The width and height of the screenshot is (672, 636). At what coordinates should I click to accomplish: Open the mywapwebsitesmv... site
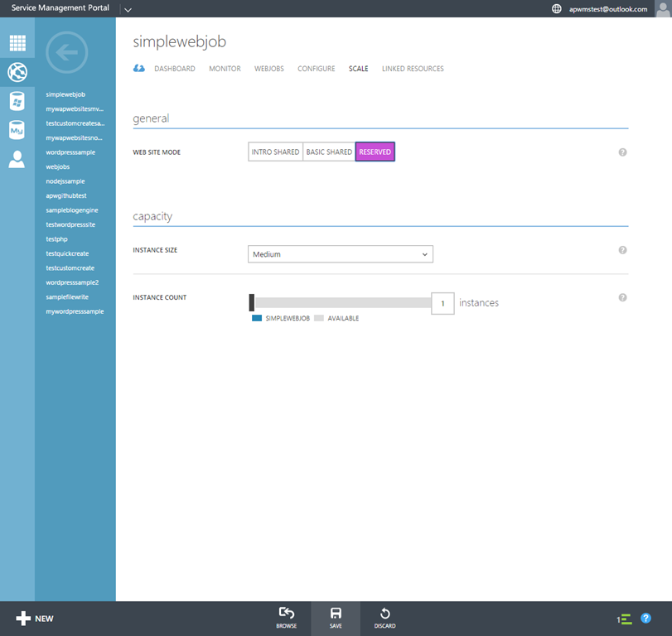point(75,108)
